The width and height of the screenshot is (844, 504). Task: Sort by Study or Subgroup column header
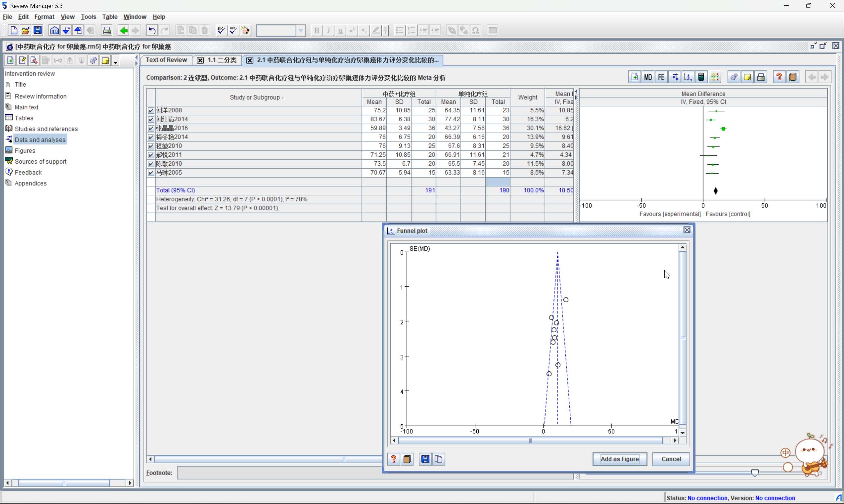pyautogui.click(x=255, y=98)
